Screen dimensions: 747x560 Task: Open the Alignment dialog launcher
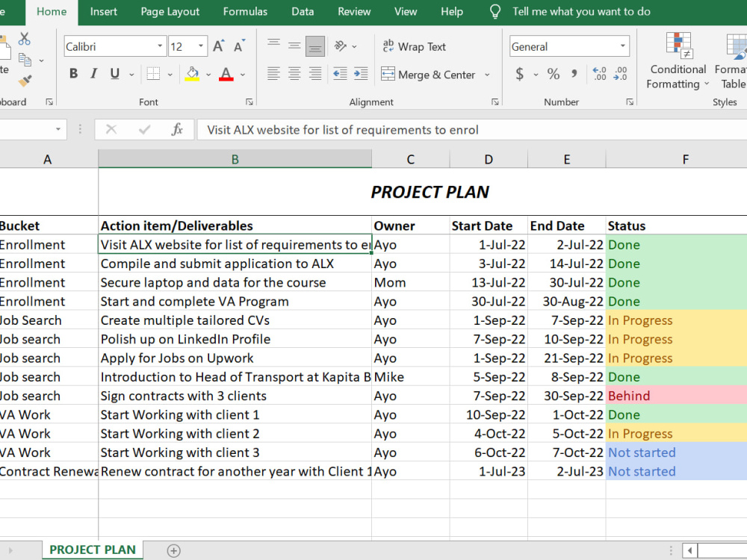(x=495, y=102)
